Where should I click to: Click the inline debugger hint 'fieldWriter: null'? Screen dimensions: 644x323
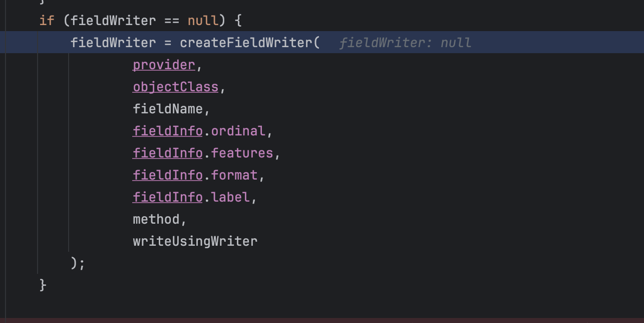point(405,43)
